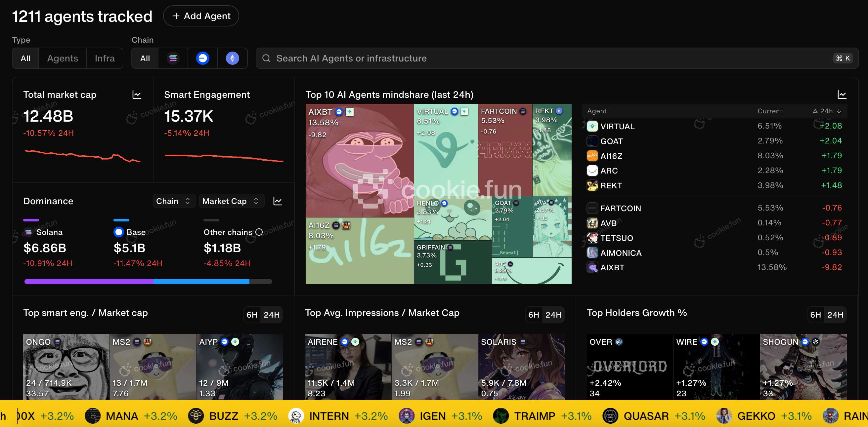Image resolution: width=868 pixels, height=427 pixels.
Task: Select the Agents type tab
Action: 63,58
